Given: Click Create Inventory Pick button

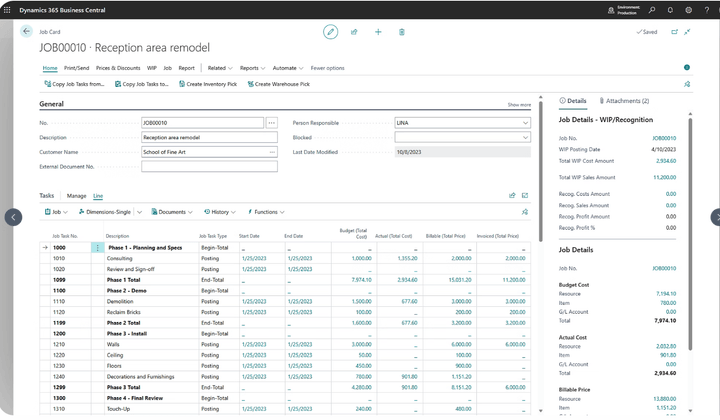Looking at the screenshot, I should 207,84.
